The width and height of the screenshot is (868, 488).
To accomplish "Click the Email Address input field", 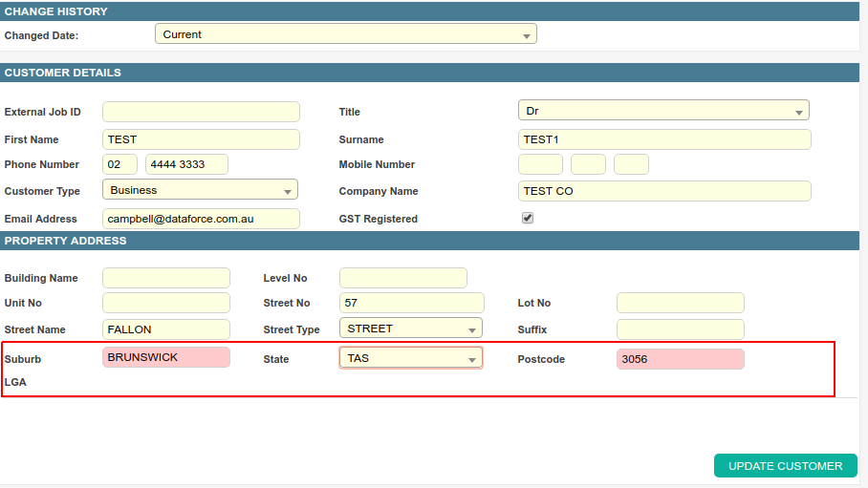I will (x=201, y=219).
